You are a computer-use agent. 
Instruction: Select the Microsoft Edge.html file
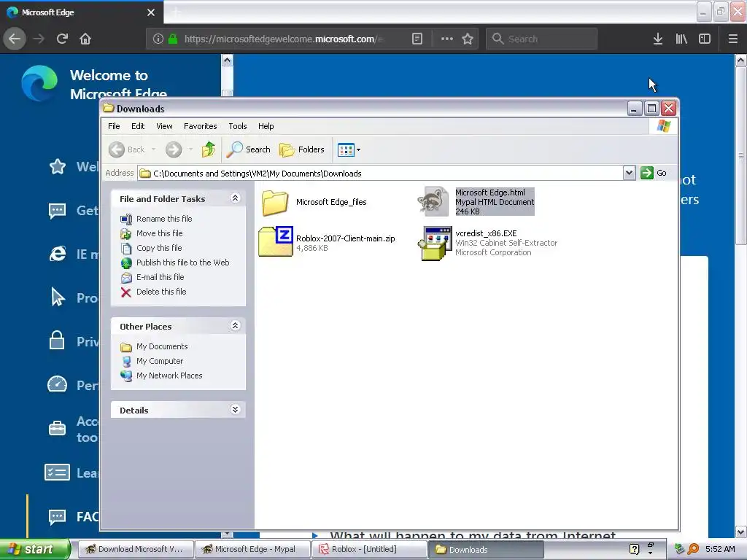(x=476, y=201)
